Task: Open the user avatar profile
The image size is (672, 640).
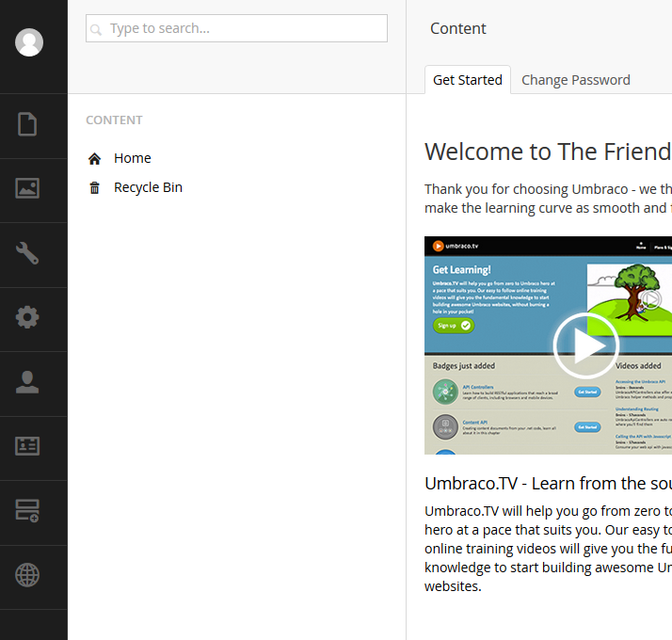Action: click(x=29, y=42)
